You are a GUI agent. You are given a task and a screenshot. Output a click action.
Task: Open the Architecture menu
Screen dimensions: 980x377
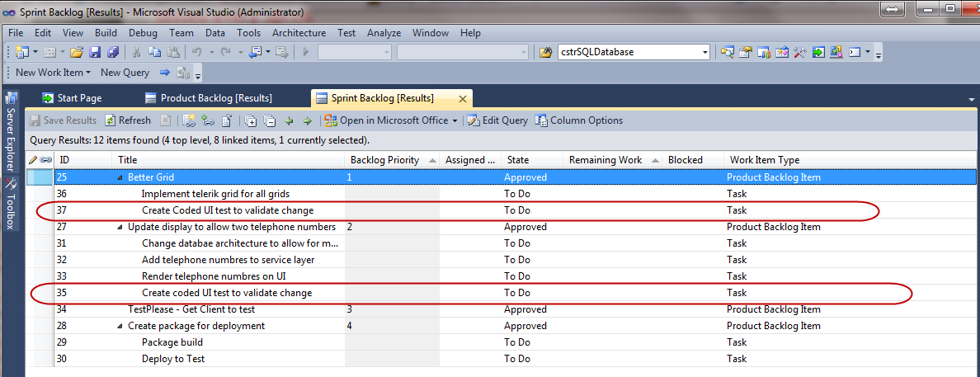299,33
